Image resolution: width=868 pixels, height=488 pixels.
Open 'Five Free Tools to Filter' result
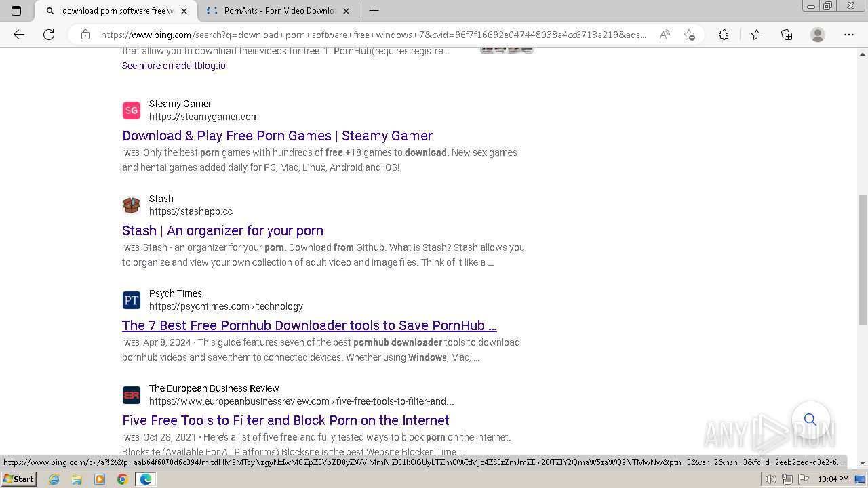pos(285,420)
